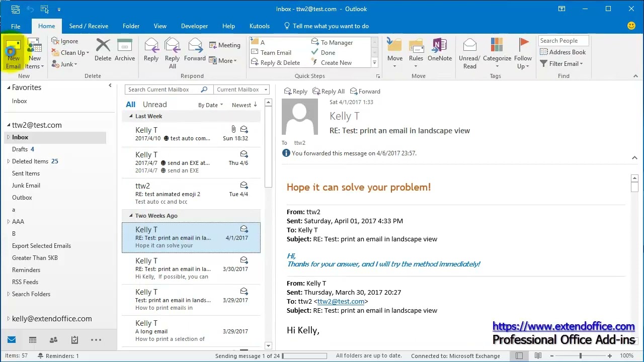644x362 pixels.
Task: Switch to the Send / Receive tab
Action: coord(89,26)
